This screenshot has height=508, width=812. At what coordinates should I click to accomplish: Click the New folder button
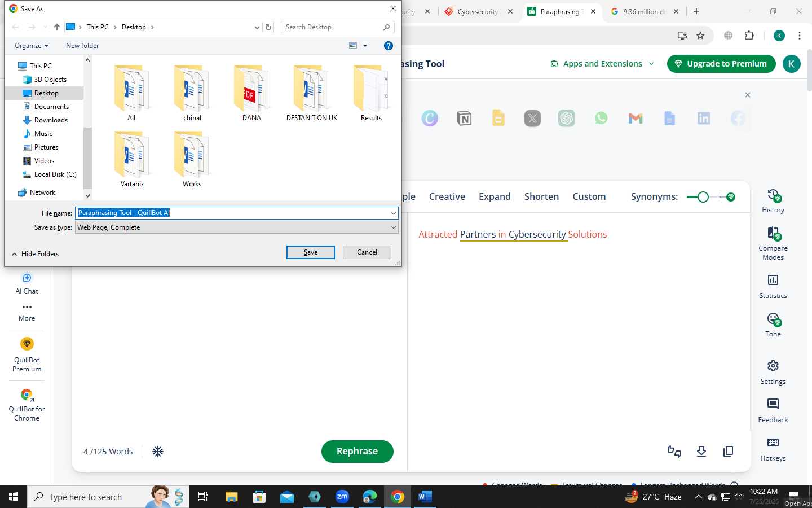(82, 46)
